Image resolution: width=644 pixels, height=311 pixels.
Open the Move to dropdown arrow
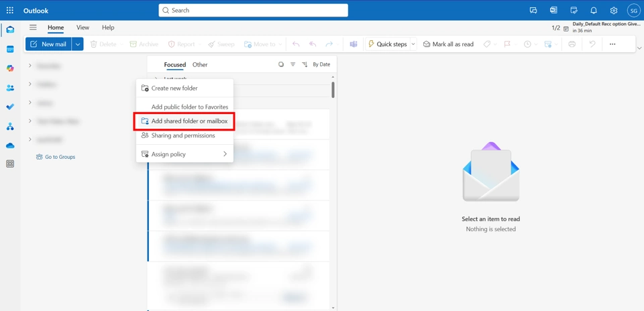(x=280, y=44)
